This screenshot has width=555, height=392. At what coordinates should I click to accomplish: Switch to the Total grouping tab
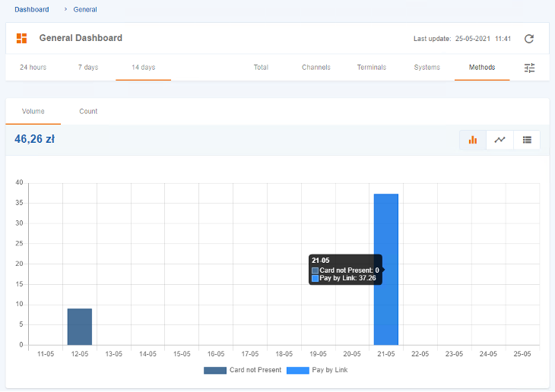pyautogui.click(x=261, y=68)
